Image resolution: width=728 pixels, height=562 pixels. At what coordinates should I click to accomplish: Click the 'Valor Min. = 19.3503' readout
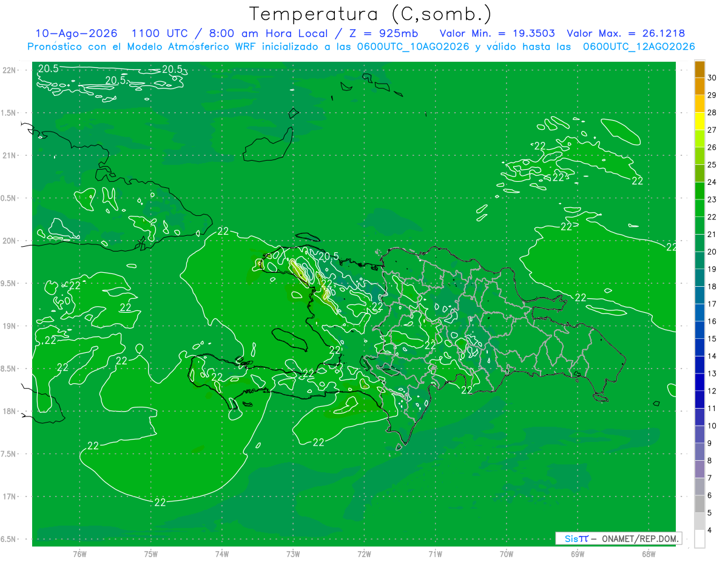coord(497,33)
